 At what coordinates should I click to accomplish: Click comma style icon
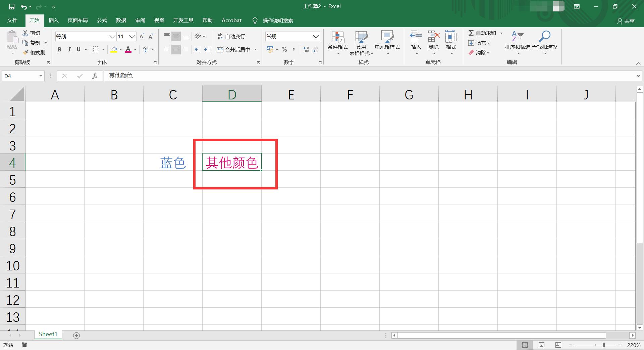[x=293, y=49]
